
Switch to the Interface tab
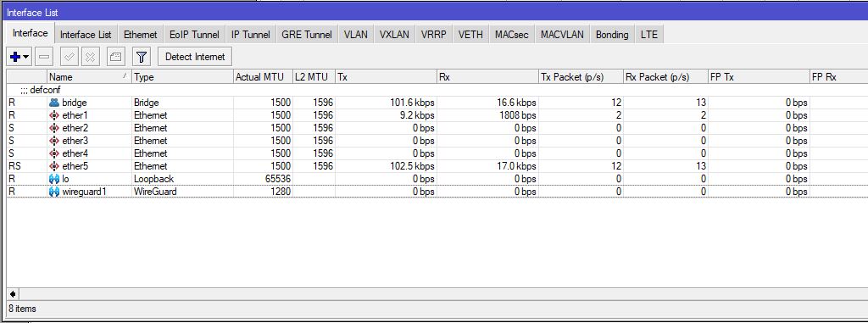point(31,33)
